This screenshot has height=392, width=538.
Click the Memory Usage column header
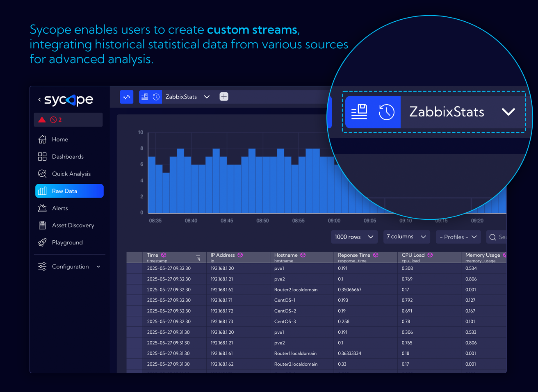tap(484, 257)
